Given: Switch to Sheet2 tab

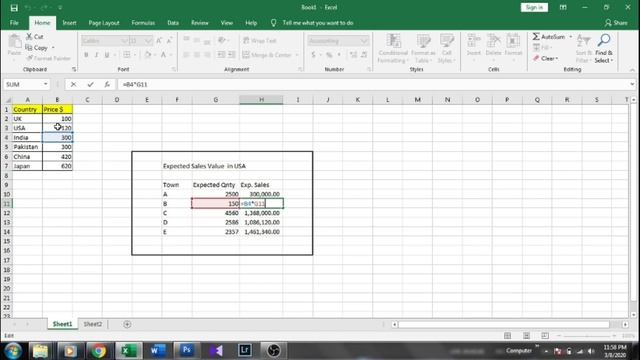Looking at the screenshot, I should pos(93,324).
